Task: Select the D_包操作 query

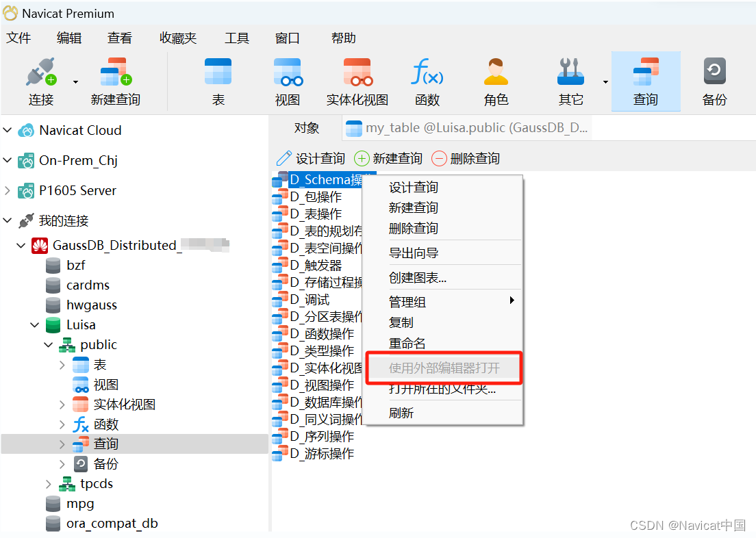Action: click(x=316, y=196)
